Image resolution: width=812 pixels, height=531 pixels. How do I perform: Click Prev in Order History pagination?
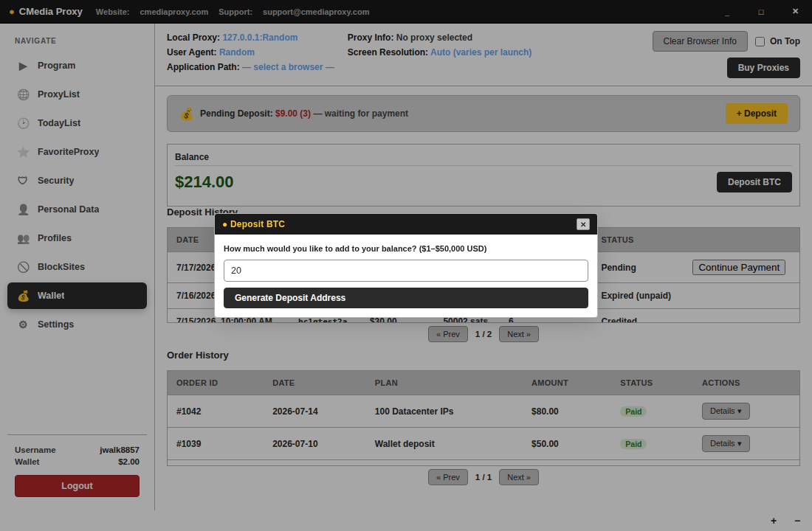(448, 477)
